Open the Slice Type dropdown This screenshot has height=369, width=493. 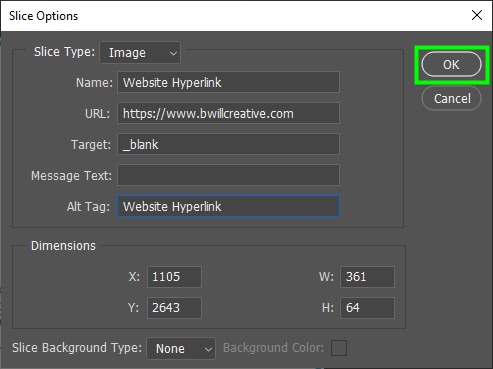click(x=140, y=52)
